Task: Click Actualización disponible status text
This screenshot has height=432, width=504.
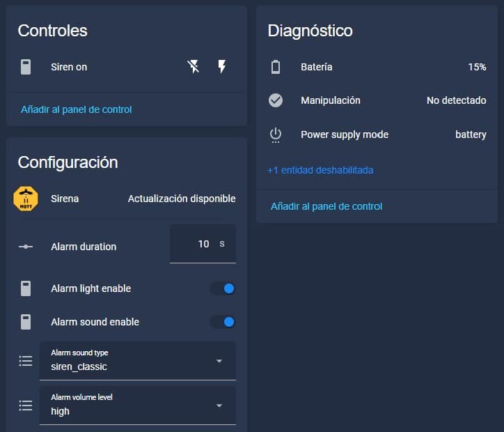Action: (182, 199)
